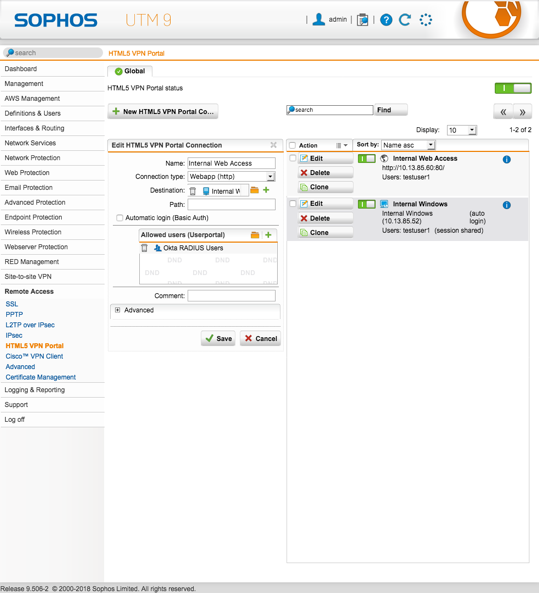Viewport: 539px width, 593px height.
Task: Open the clipboard icon next to admin
Action: (362, 20)
